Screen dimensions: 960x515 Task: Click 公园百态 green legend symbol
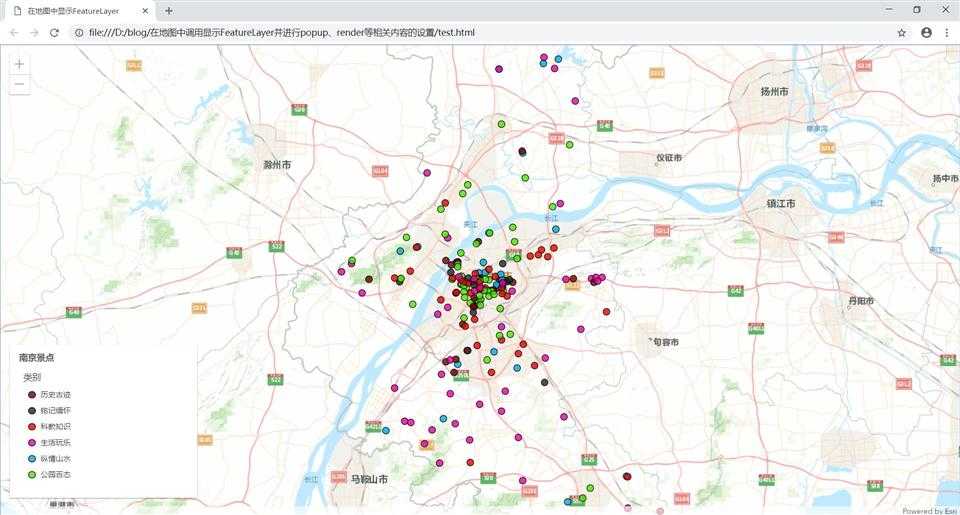[x=32, y=475]
